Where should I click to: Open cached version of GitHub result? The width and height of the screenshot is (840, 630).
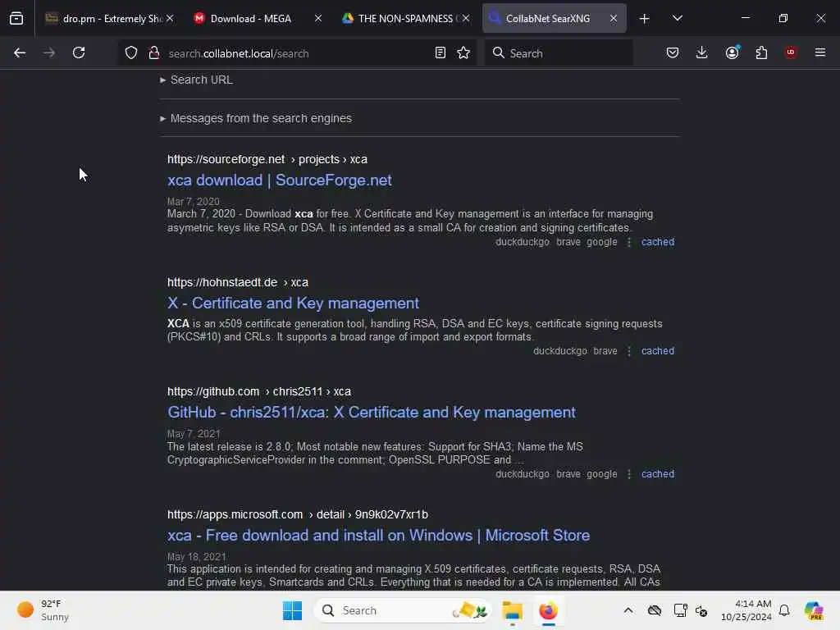tap(658, 474)
